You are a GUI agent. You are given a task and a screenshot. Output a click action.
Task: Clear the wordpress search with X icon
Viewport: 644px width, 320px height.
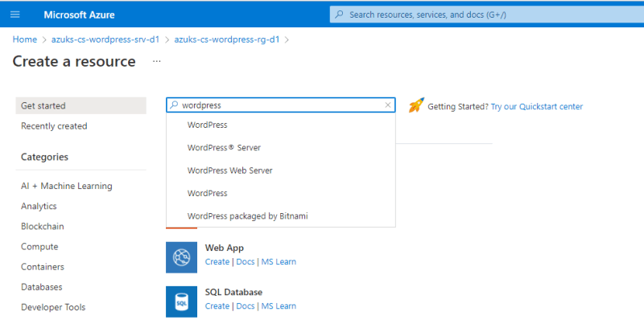(388, 105)
